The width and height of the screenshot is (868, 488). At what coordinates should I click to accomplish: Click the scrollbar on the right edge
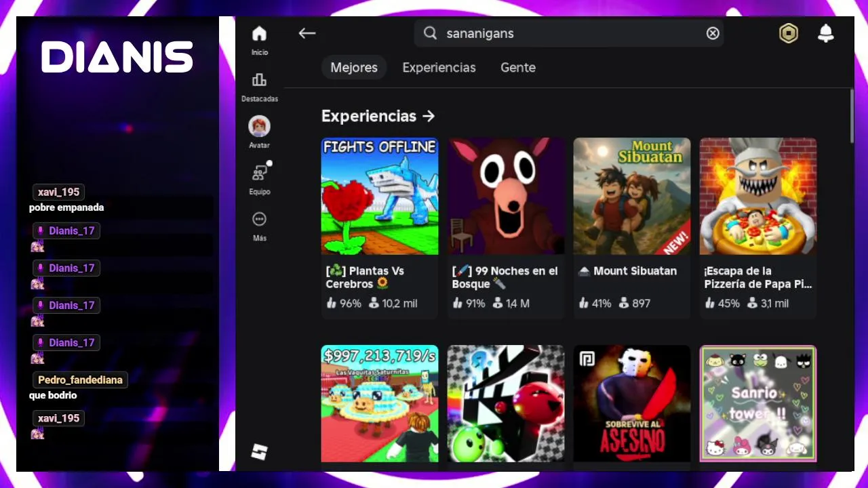point(852,117)
